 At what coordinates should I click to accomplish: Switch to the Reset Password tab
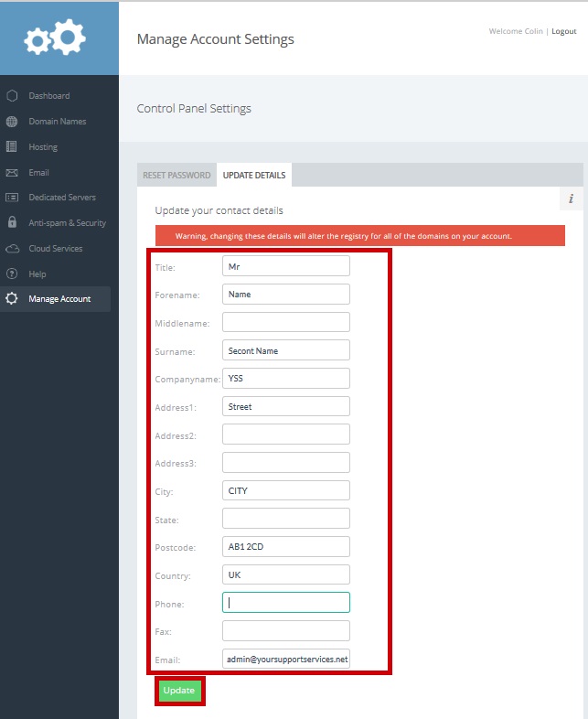click(176, 176)
